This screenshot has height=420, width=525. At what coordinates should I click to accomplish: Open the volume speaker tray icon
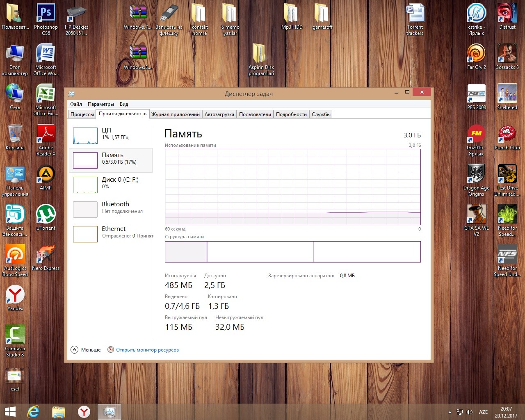coord(470,412)
